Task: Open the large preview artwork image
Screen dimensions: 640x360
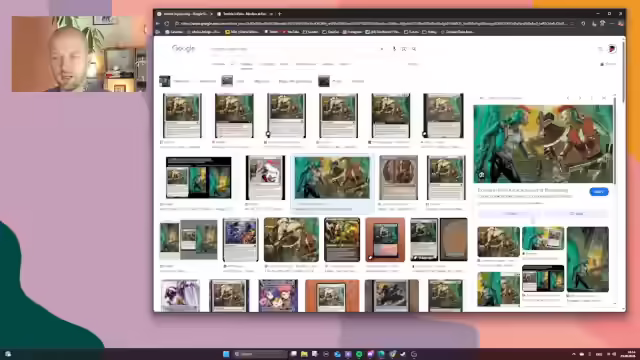Action: coord(543,144)
